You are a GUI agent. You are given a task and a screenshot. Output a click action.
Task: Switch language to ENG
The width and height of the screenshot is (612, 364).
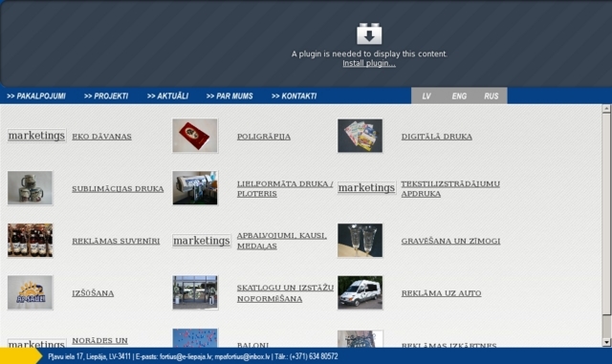[x=459, y=96]
